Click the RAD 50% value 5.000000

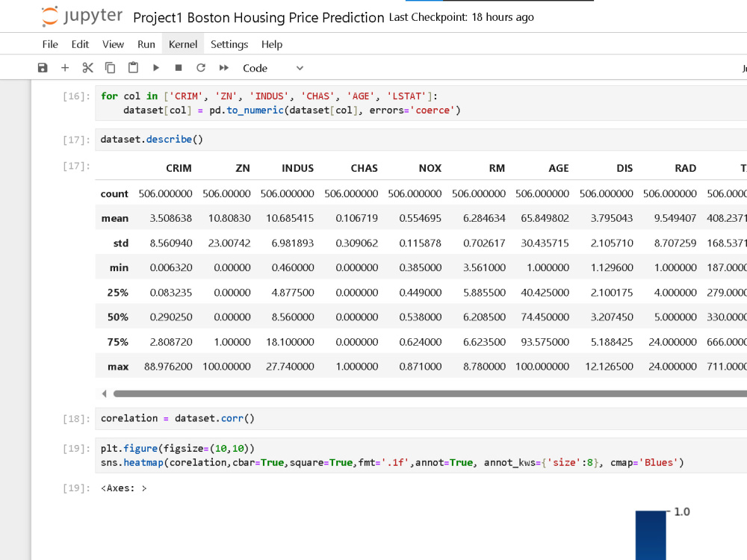(x=675, y=317)
